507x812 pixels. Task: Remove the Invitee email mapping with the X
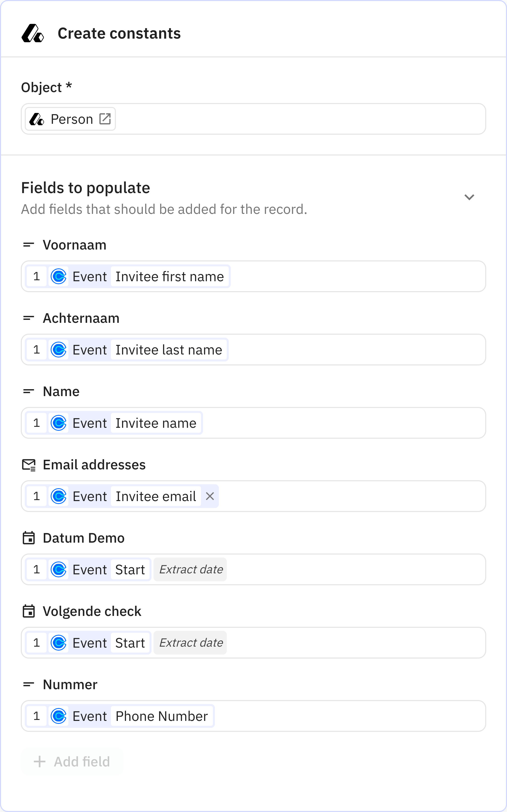pyautogui.click(x=210, y=496)
